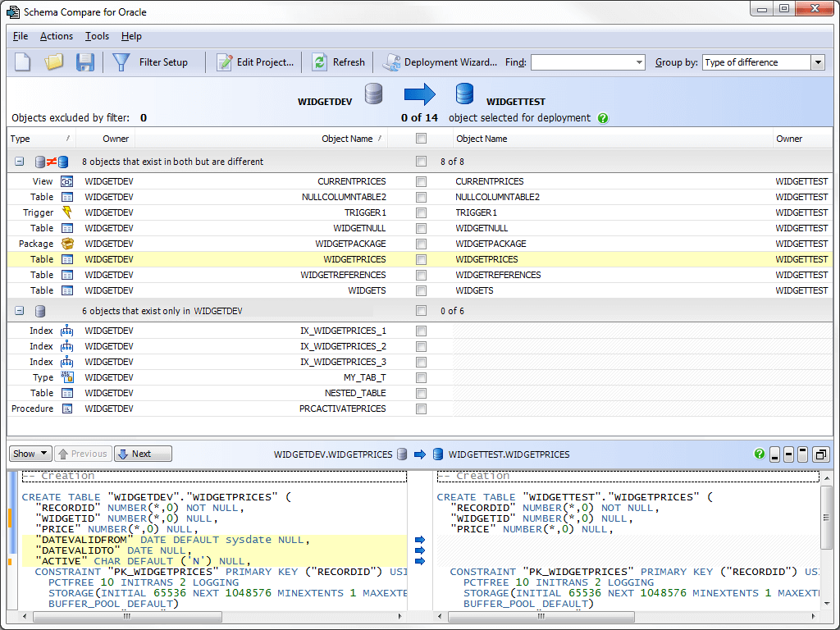The width and height of the screenshot is (840, 630).
Task: Collapse the group of 8 differing objects
Action: pos(18,162)
